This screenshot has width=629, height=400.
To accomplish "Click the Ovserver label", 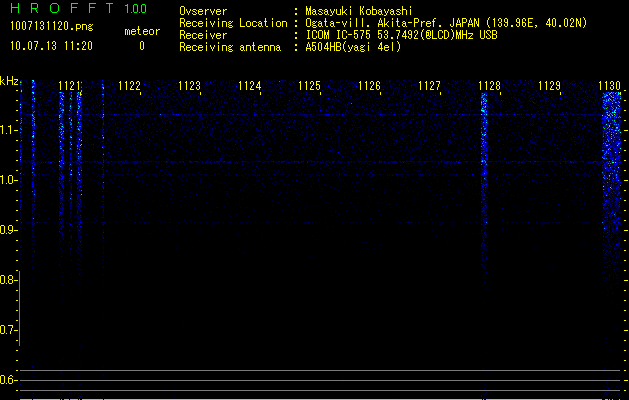I will pyautogui.click(x=203, y=11).
